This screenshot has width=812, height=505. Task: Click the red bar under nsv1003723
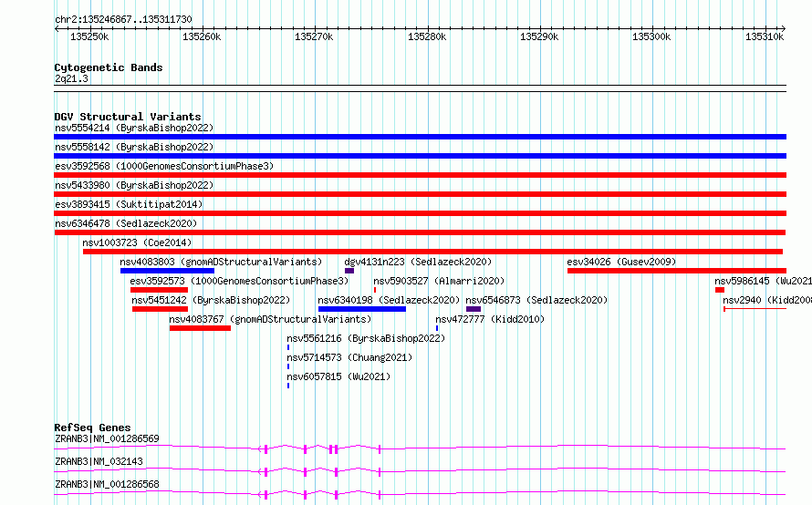433,252
